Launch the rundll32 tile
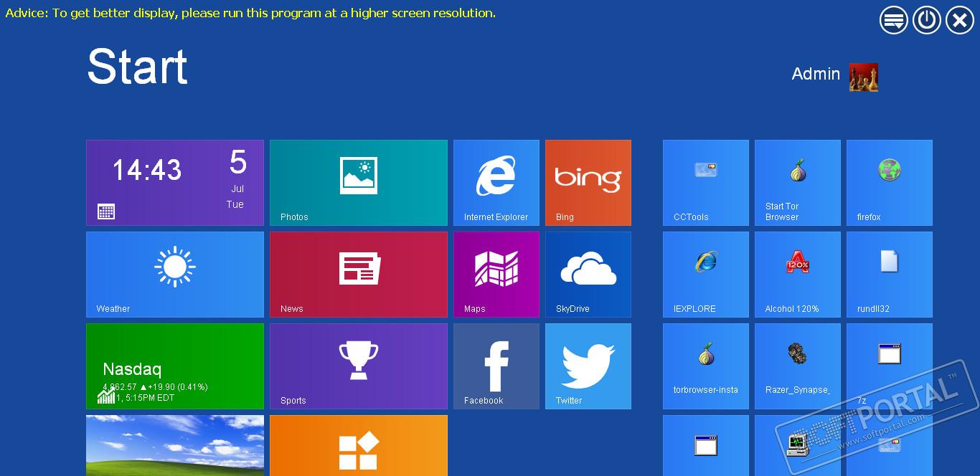The width and height of the screenshot is (980, 476). point(890,275)
